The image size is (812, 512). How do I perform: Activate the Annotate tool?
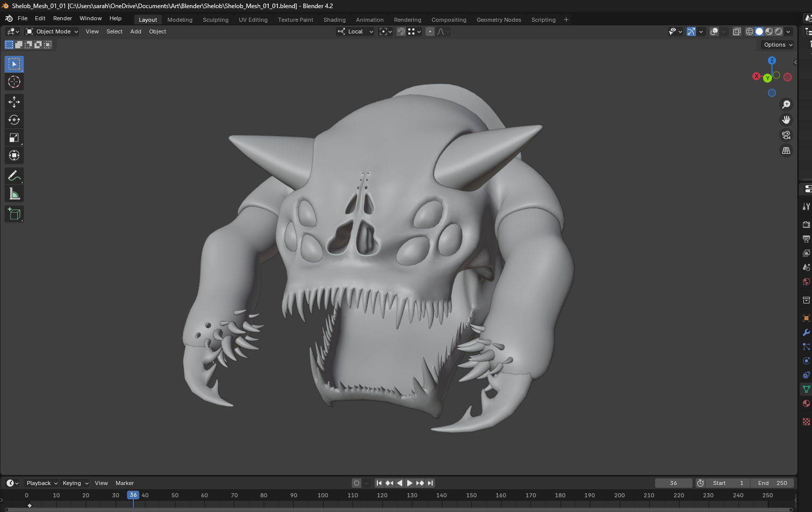(14, 176)
